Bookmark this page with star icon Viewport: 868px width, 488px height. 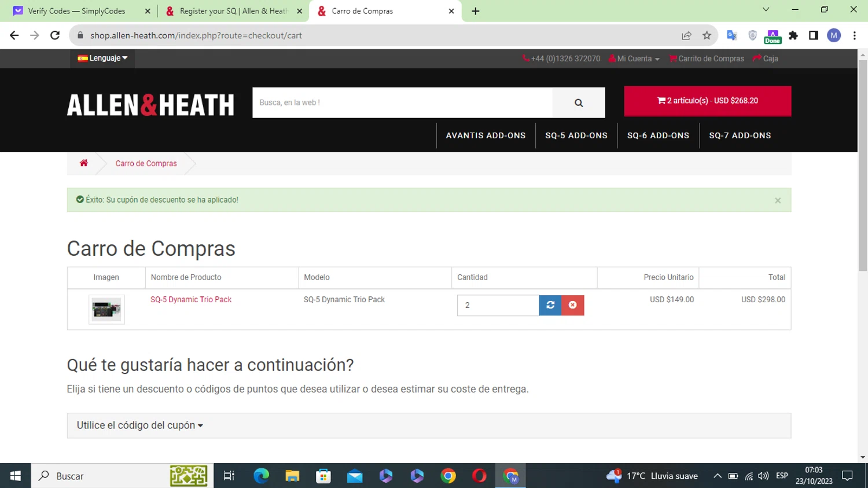(x=707, y=35)
